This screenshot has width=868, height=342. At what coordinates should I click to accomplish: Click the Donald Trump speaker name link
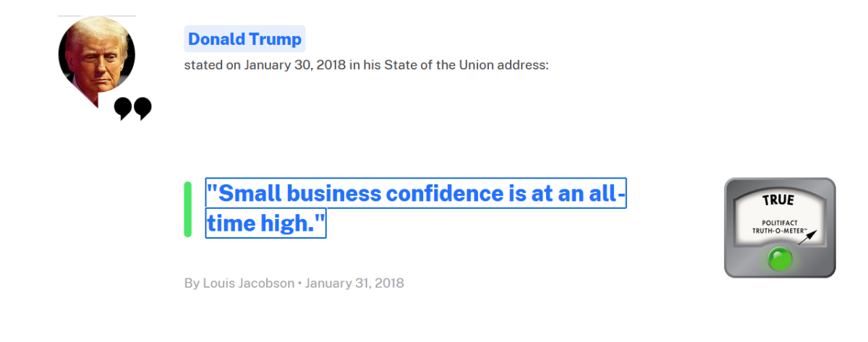coord(244,39)
